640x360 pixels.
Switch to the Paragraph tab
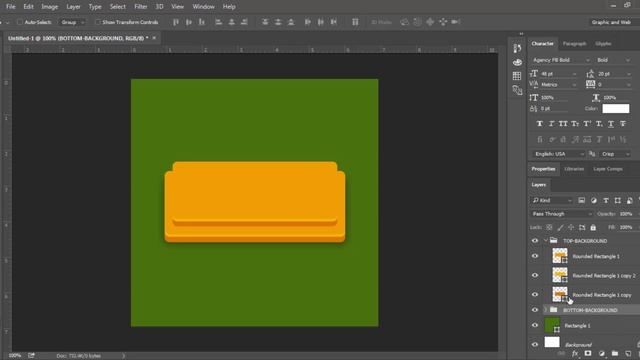coord(574,44)
